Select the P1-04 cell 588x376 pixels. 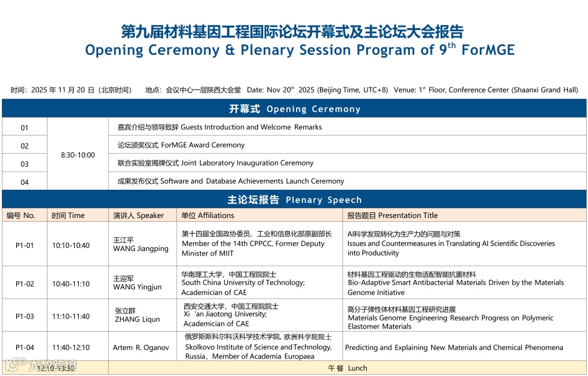[x=24, y=347]
